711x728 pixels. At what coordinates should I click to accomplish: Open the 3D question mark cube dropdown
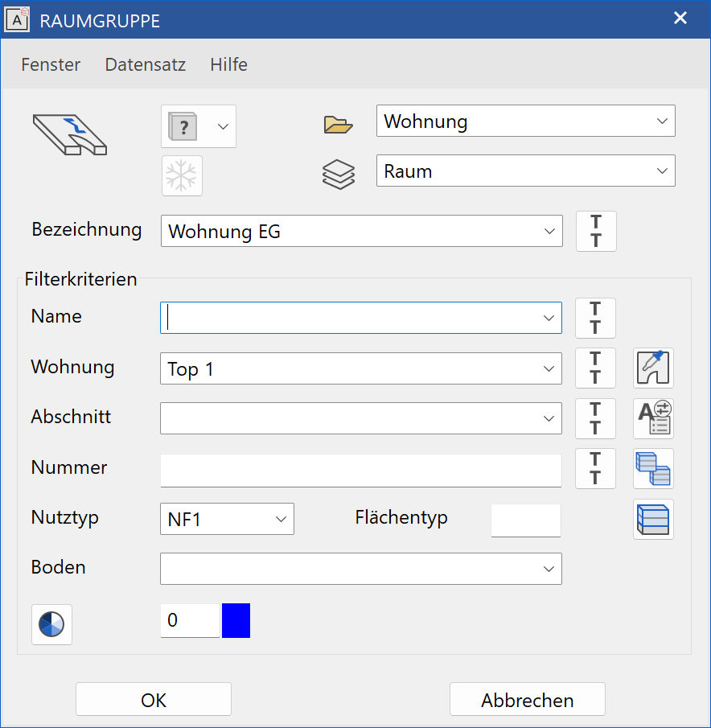199,126
